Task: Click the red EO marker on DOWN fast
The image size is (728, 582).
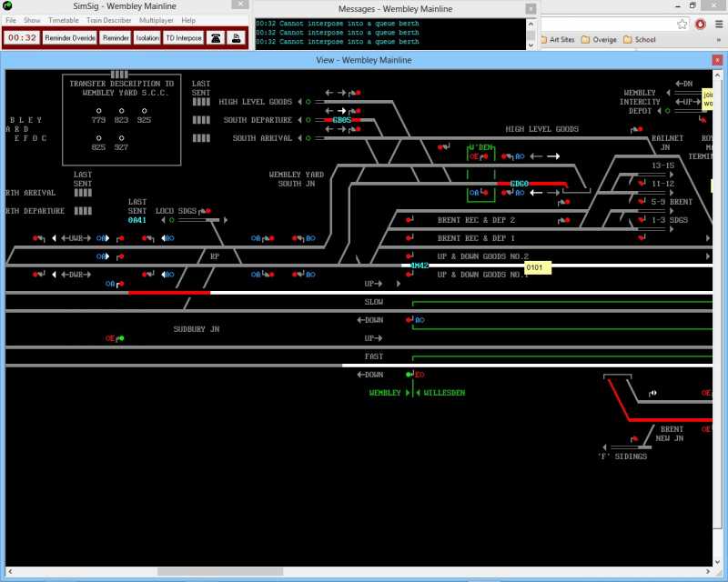Action: pyautogui.click(x=420, y=375)
